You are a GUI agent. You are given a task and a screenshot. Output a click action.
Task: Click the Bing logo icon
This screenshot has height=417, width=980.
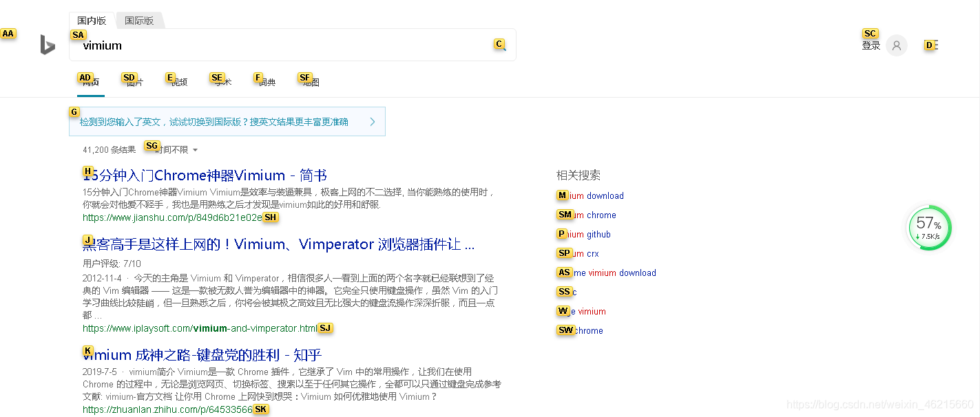[x=48, y=45]
